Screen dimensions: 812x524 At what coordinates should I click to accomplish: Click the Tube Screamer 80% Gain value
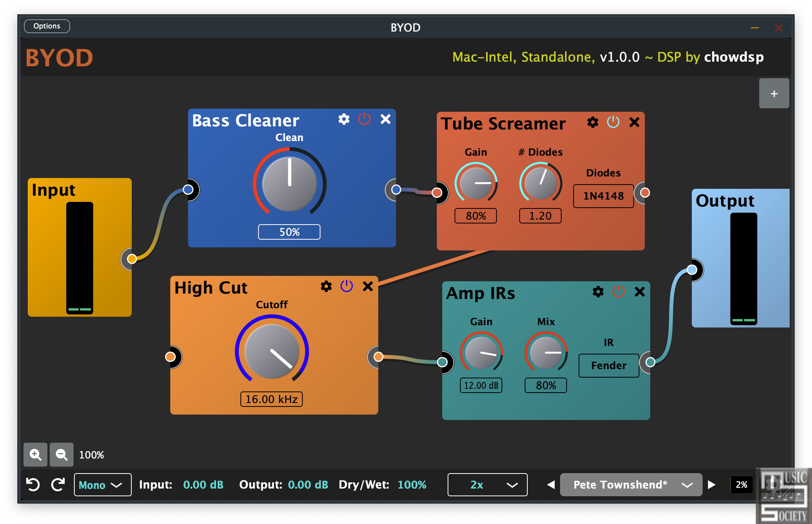(x=476, y=216)
